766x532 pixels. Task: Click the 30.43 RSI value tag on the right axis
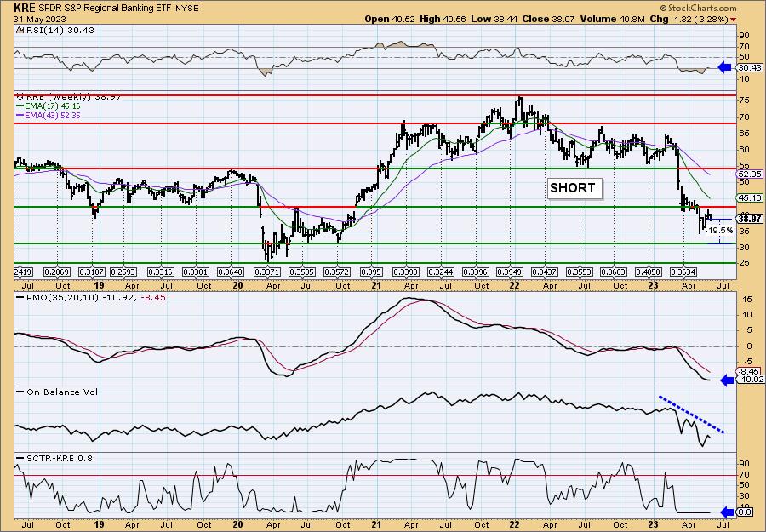point(749,68)
